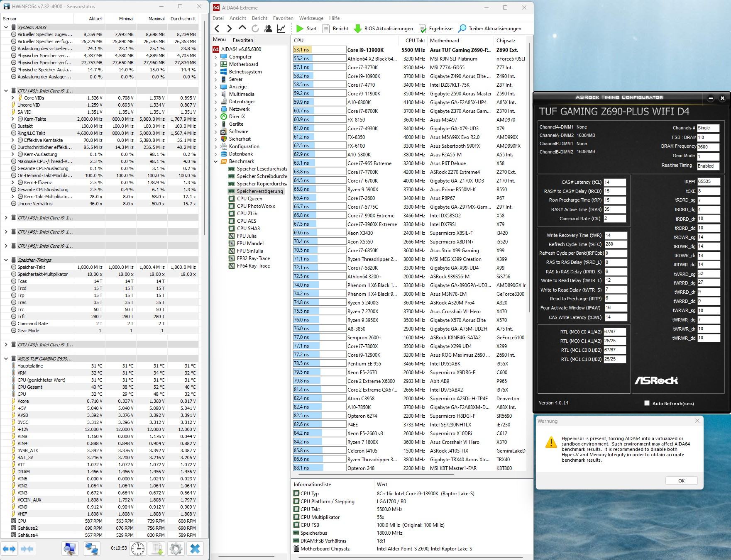This screenshot has width=731, height=560.
Task: Toggle CPU FSB checkbox in Informationsliste
Action: tap(296, 525)
